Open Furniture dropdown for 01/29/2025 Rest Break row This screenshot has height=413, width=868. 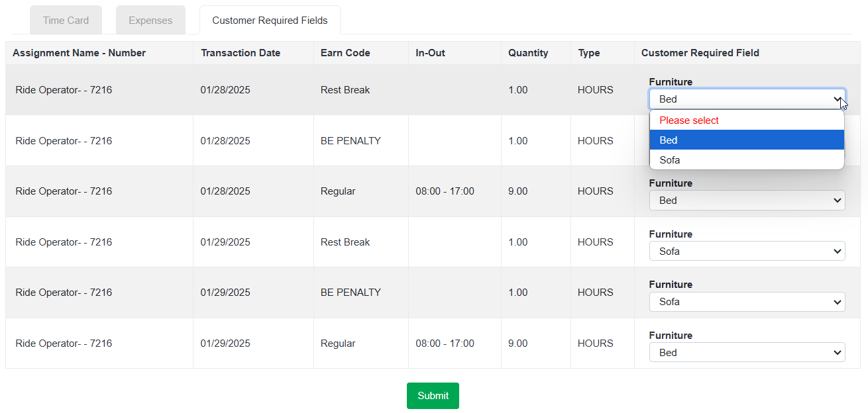pos(747,252)
